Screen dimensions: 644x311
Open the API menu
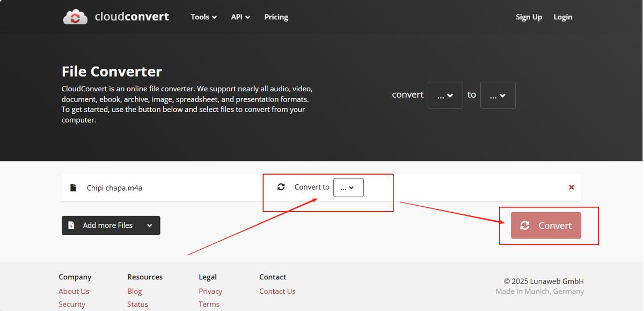click(240, 17)
